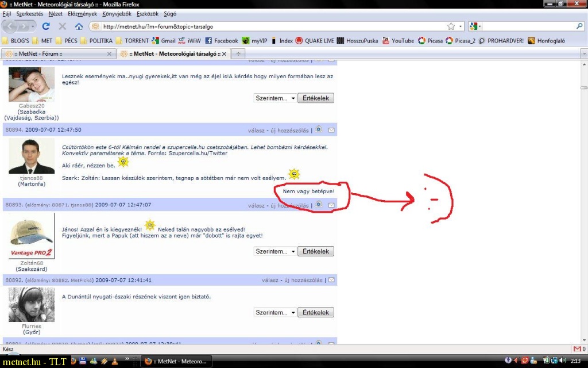
Task: Click the webcam icon on post 80894 header
Action: pyautogui.click(x=319, y=129)
